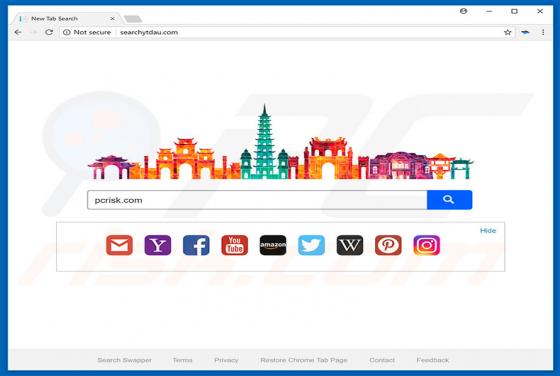Open the Mail shortcut icon
The width and height of the screenshot is (560, 376).
click(x=119, y=245)
